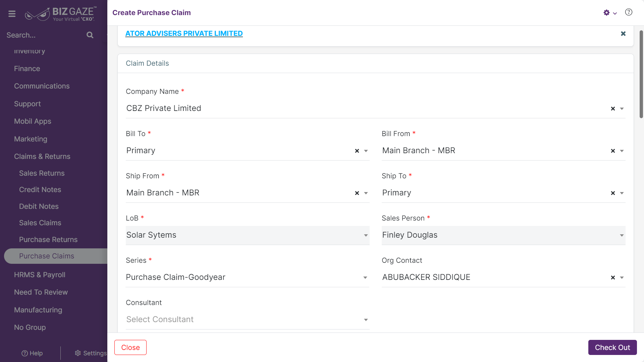Clear the Bill From selection
644x362 pixels.
click(613, 151)
